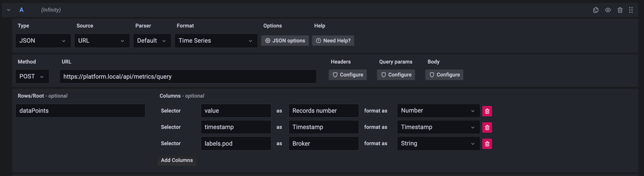The width and height of the screenshot is (644, 176).
Task: Open format dropdown showing Number
Action: (x=438, y=111)
